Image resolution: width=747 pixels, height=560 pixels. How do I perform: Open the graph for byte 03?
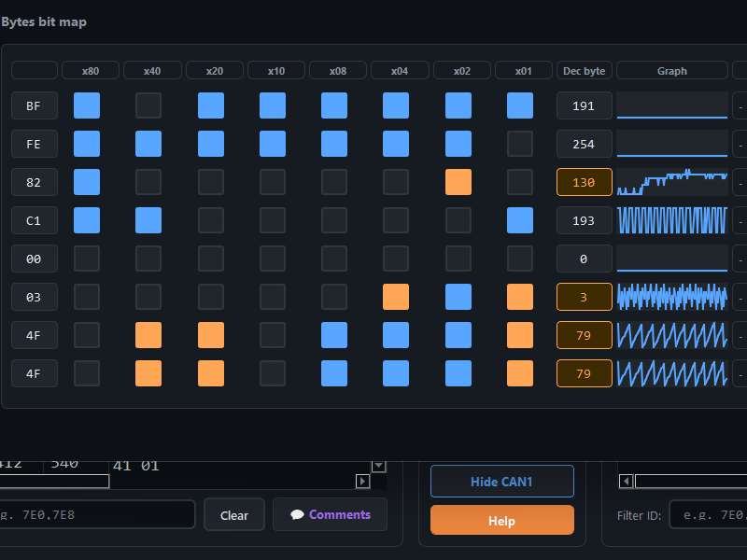(671, 297)
